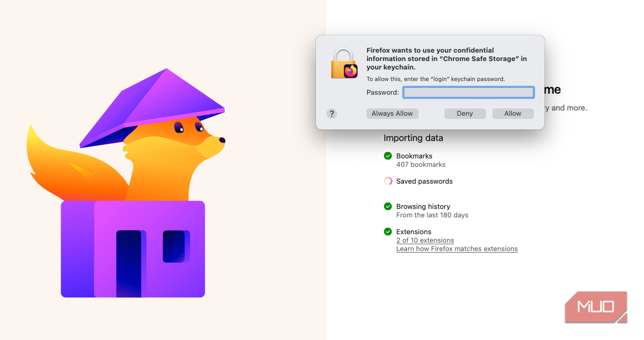Image resolution: width=644 pixels, height=340 pixels.
Task: Click 'From the last 180 days' text
Action: point(432,215)
